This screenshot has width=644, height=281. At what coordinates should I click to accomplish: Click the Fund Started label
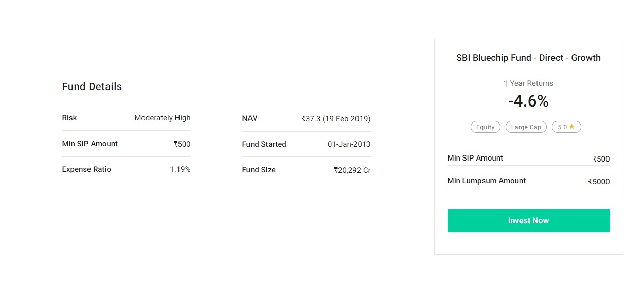(264, 144)
